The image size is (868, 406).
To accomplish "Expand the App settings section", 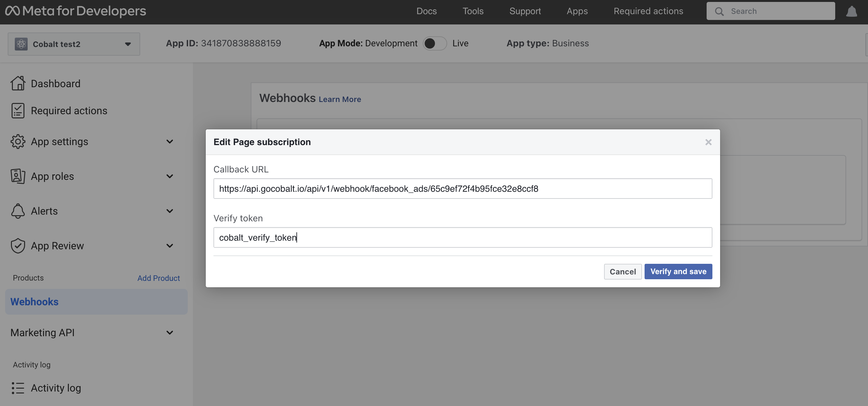I will click(x=170, y=142).
